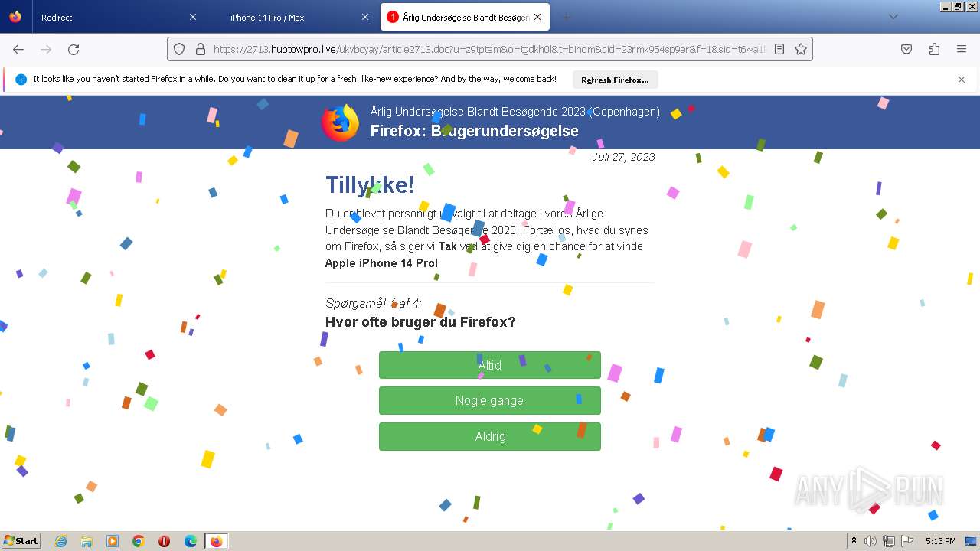Answer with Nogle gange
The height and width of the screenshot is (551, 980).
490,400
